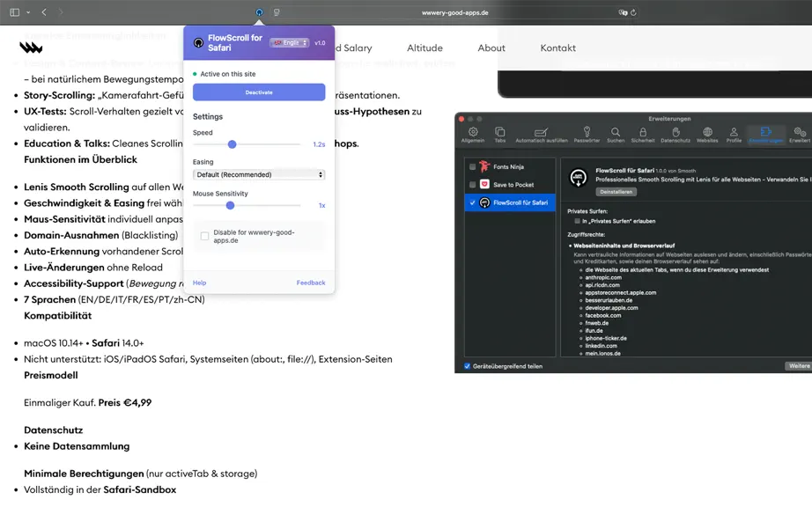This screenshot has height=507, width=812.
Task: Toggle Geräteübergreifend teilen checkbox
Action: point(467,366)
